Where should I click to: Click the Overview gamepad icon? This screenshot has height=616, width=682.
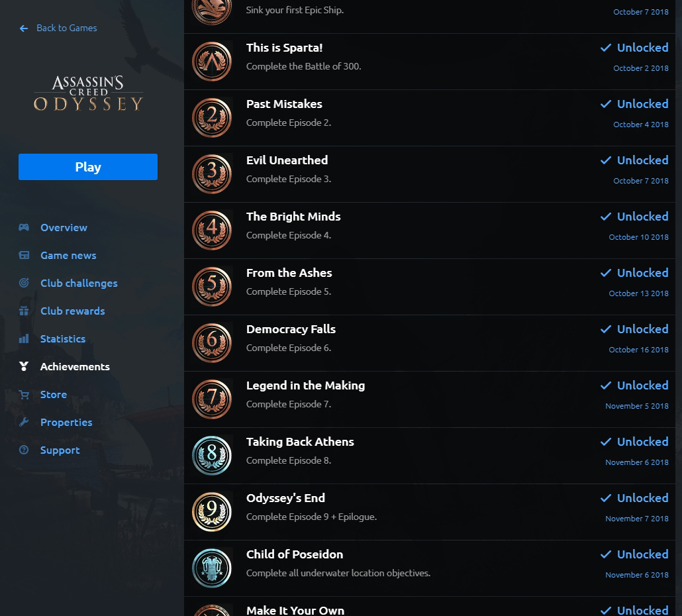click(x=24, y=227)
